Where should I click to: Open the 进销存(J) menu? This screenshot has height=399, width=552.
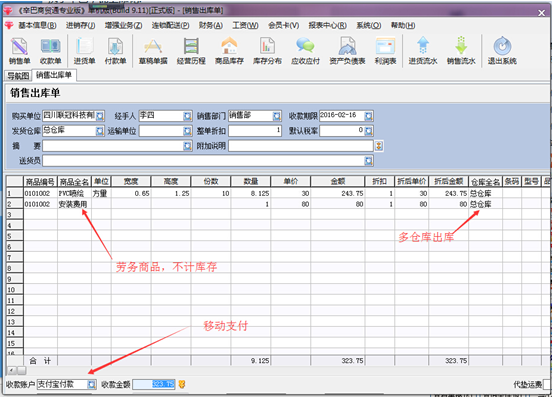pyautogui.click(x=80, y=25)
